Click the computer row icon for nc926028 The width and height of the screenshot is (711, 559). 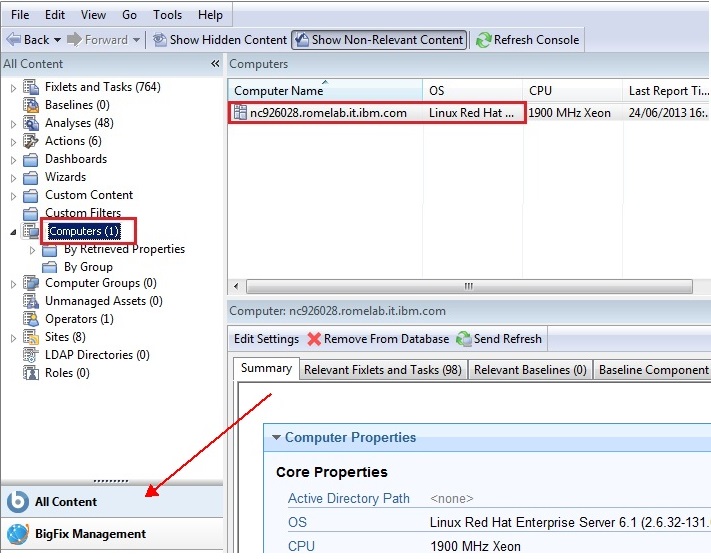pos(240,113)
